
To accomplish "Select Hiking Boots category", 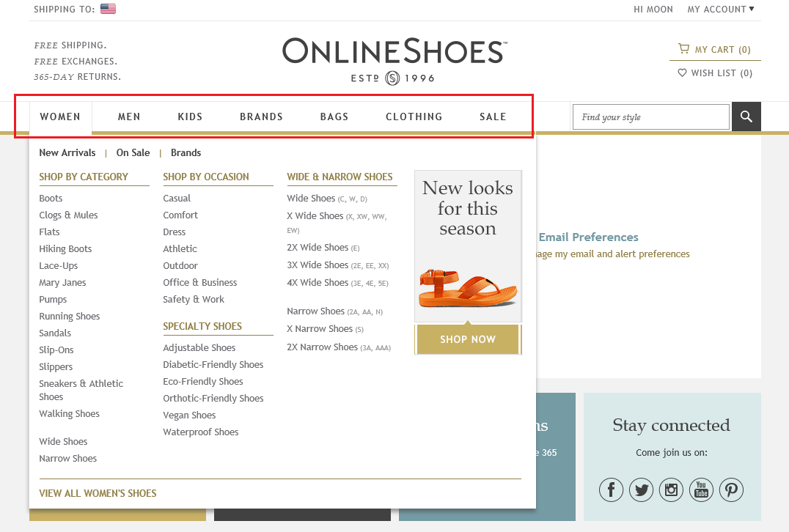I will click(65, 249).
